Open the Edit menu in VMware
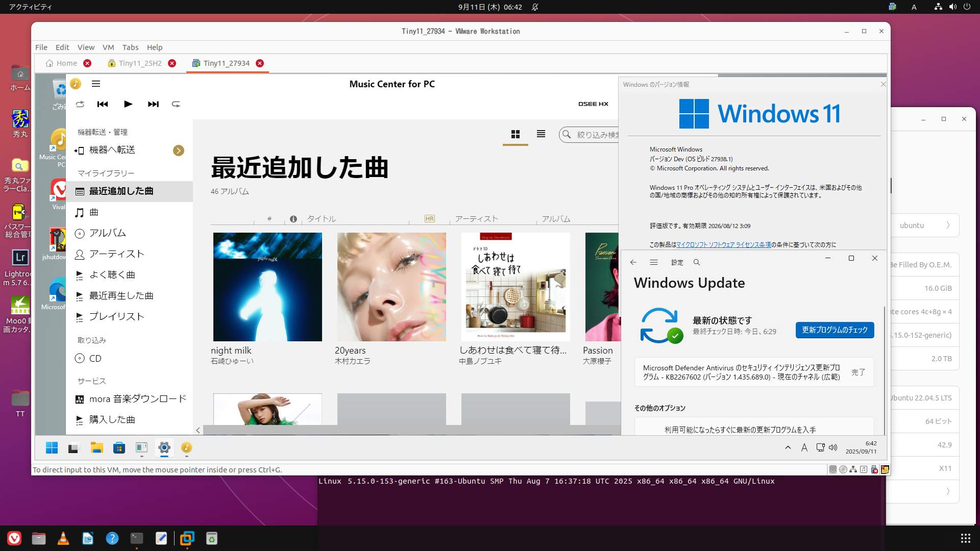 pos(62,47)
